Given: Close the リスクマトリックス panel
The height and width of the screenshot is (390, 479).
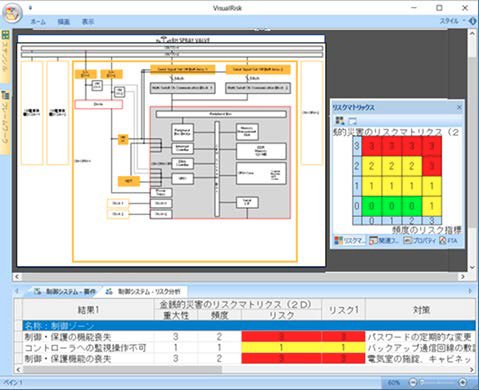Looking at the screenshot, I should point(459,107).
